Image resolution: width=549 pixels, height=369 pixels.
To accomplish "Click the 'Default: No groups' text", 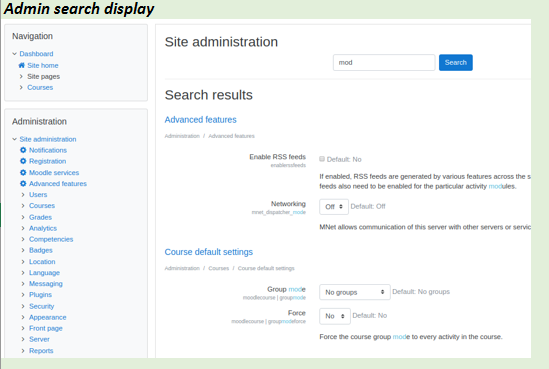I will coord(421,292).
